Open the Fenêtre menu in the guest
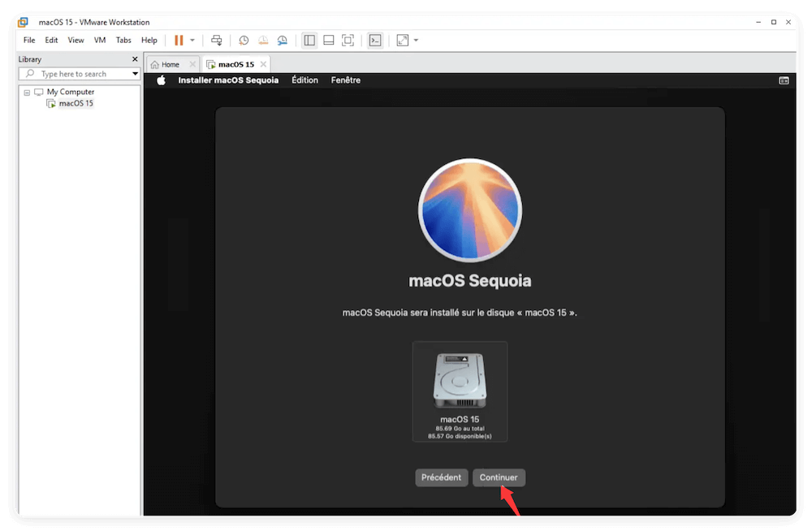The height and width of the screenshot is (531, 812). coord(345,80)
